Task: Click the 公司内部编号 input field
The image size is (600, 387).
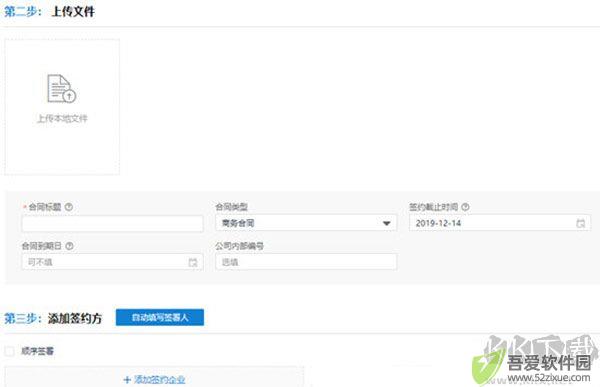Action: coord(306,262)
